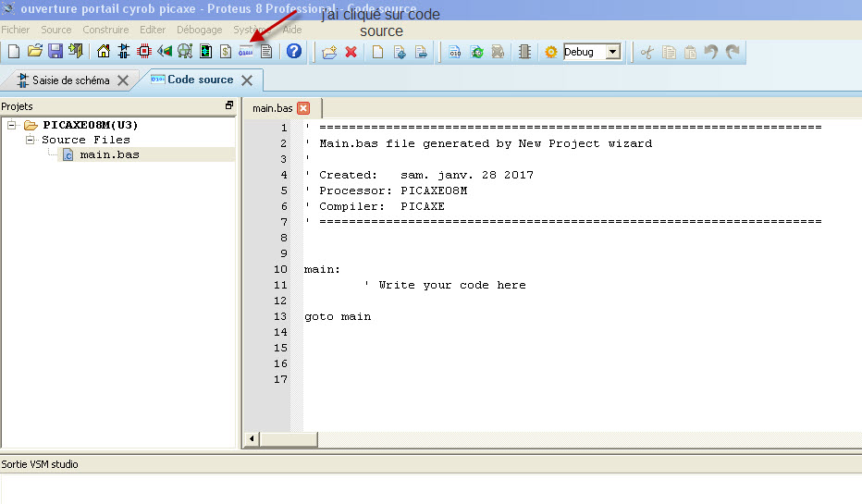Click the close project door icon
Image resolution: width=862 pixels, height=504 pixels.
[75, 52]
